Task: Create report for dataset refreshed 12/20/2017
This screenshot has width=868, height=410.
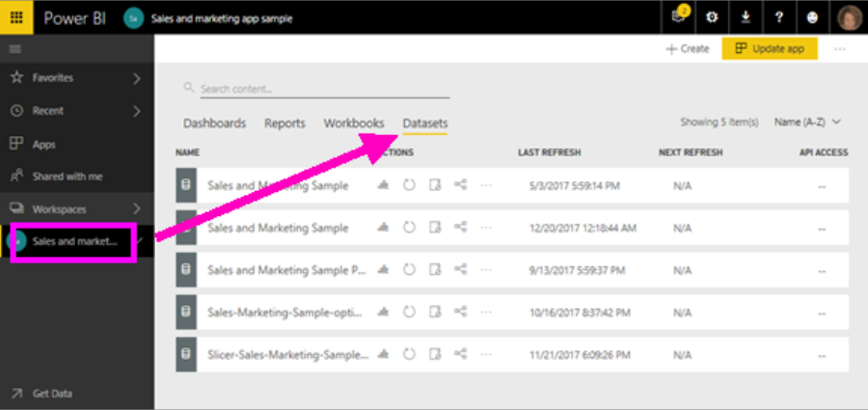Action: 383,228
